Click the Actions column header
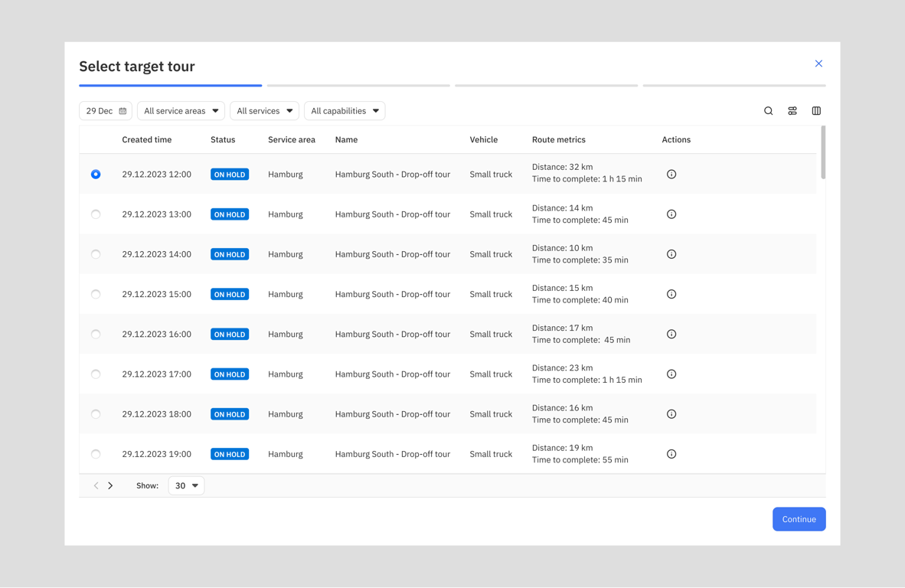Viewport: 905px width, 588px height. pos(676,139)
